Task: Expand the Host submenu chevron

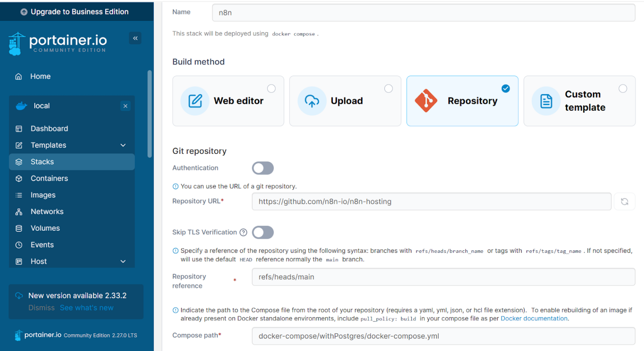Action: point(123,261)
